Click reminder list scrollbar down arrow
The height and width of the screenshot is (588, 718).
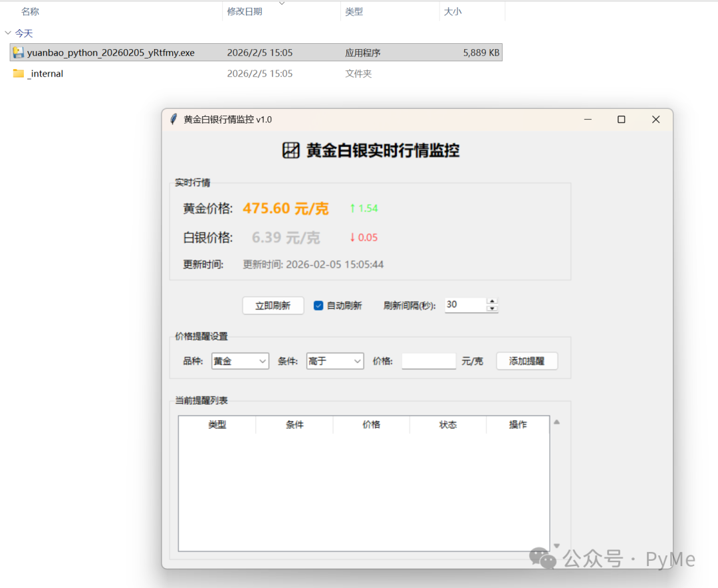557,545
